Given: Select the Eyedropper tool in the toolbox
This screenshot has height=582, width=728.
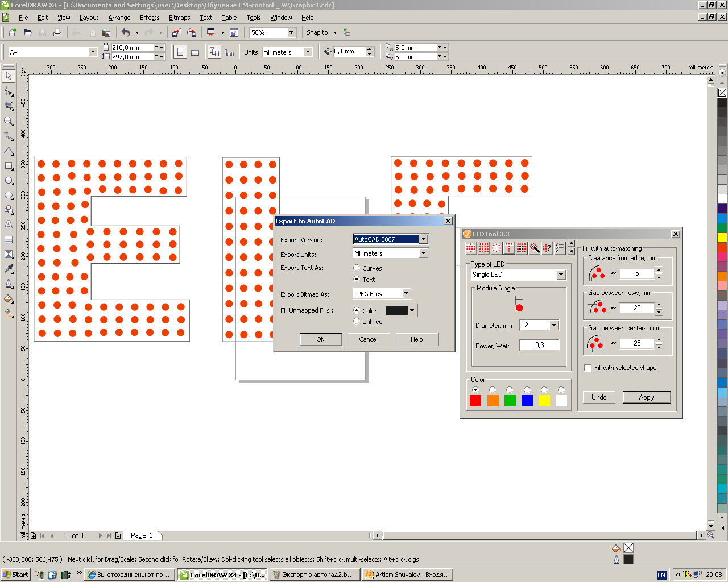Looking at the screenshot, I should [x=9, y=269].
